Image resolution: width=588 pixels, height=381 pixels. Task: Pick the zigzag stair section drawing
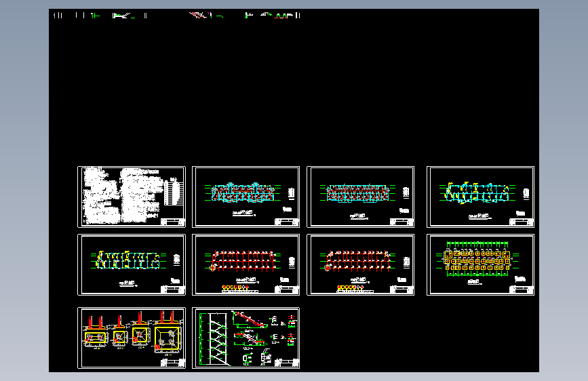coord(218,338)
